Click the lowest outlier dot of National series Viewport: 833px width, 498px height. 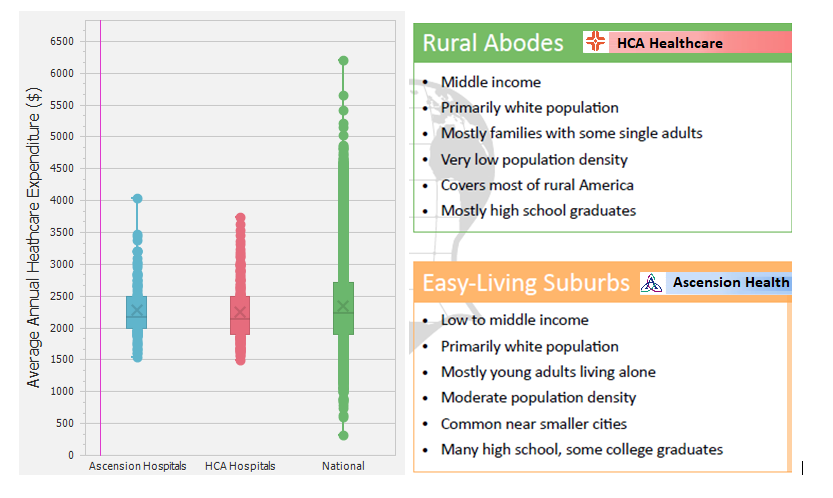point(343,435)
